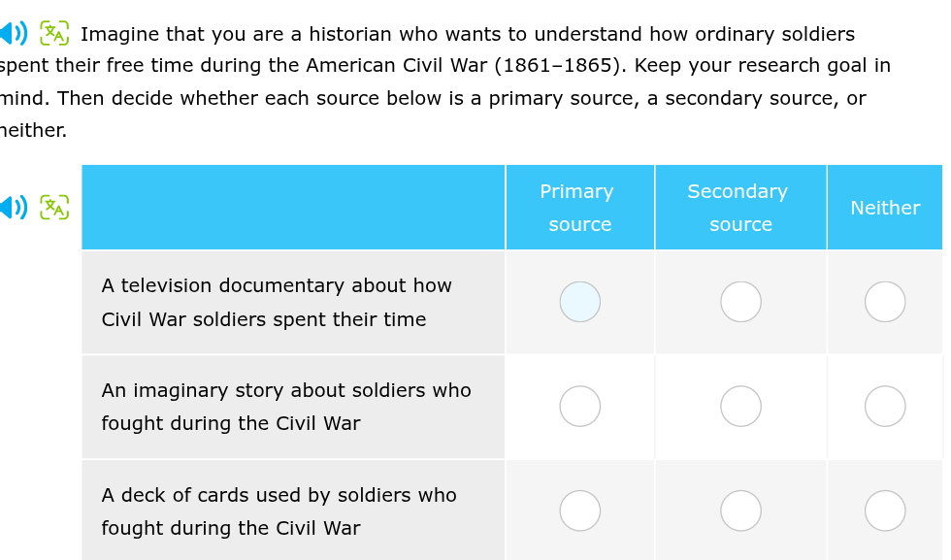The height and width of the screenshot is (560, 951).
Task: Click the Primary source column header
Action: click(579, 208)
